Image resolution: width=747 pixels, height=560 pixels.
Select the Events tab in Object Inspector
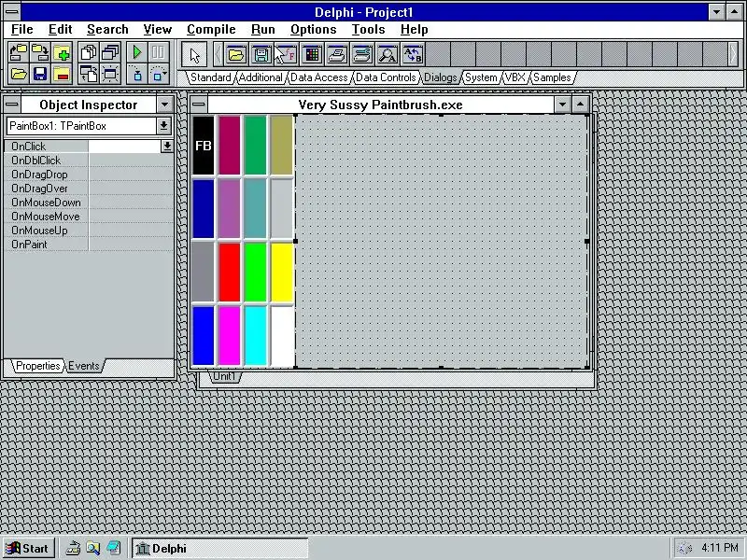[84, 366]
